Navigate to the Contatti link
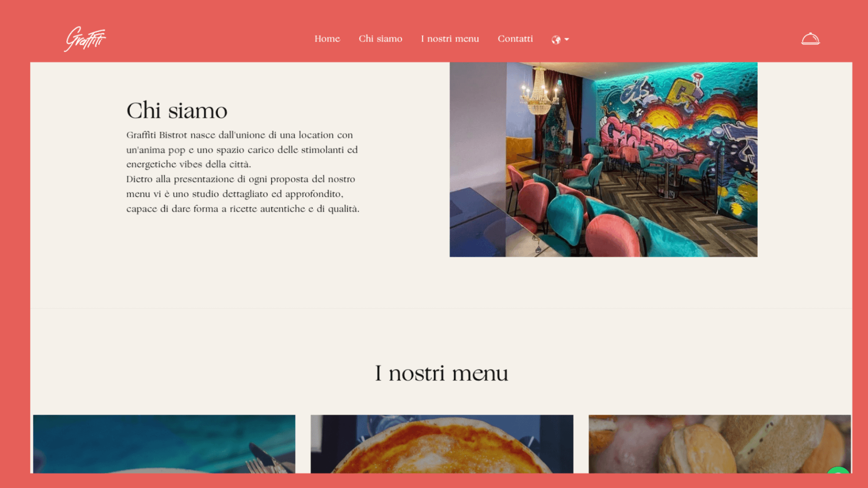The width and height of the screenshot is (868, 488). click(515, 39)
